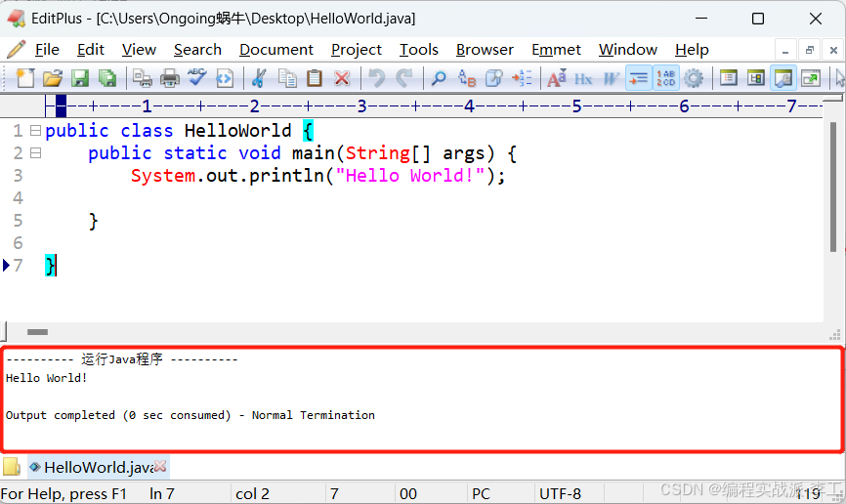Paste from clipboard icon
The image size is (846, 504).
pos(314,78)
